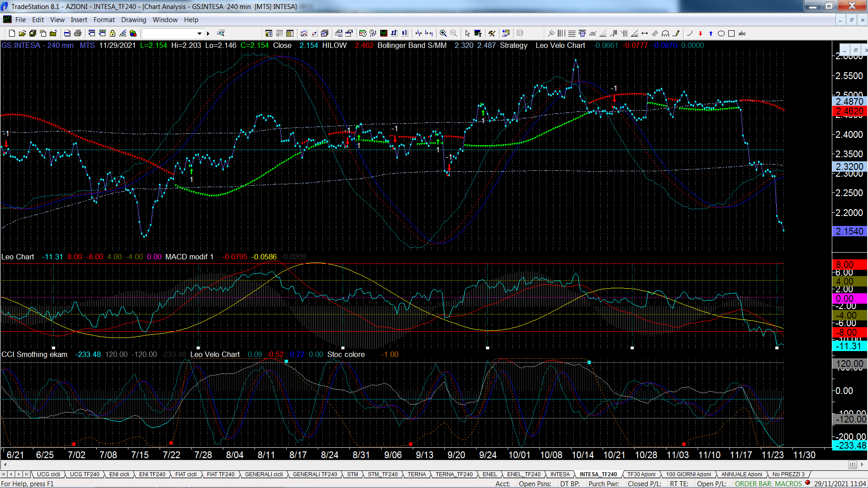Click the magenta 0.00 level label
868x488 pixels.
[849, 299]
